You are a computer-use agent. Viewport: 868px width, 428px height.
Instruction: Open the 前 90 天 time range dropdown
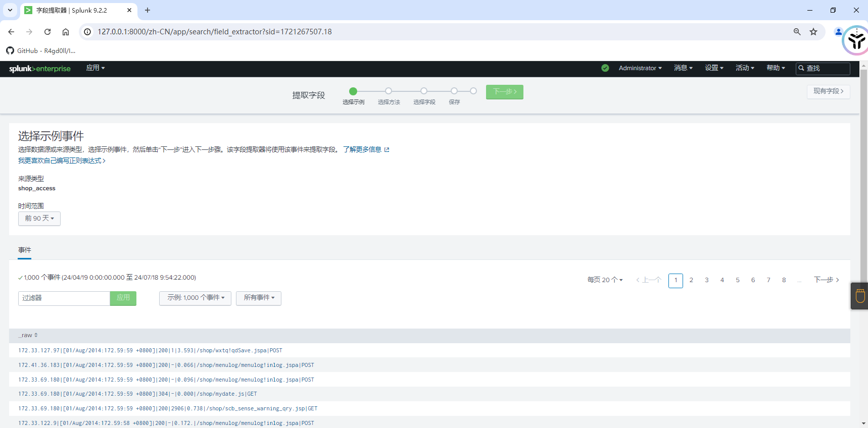point(39,219)
